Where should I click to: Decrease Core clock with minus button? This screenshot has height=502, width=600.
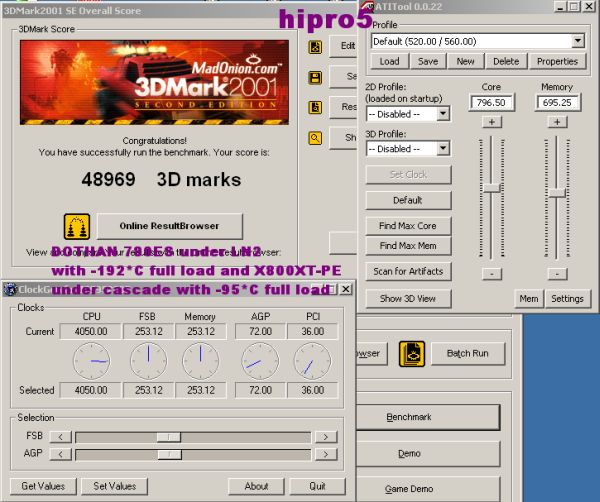coord(492,274)
